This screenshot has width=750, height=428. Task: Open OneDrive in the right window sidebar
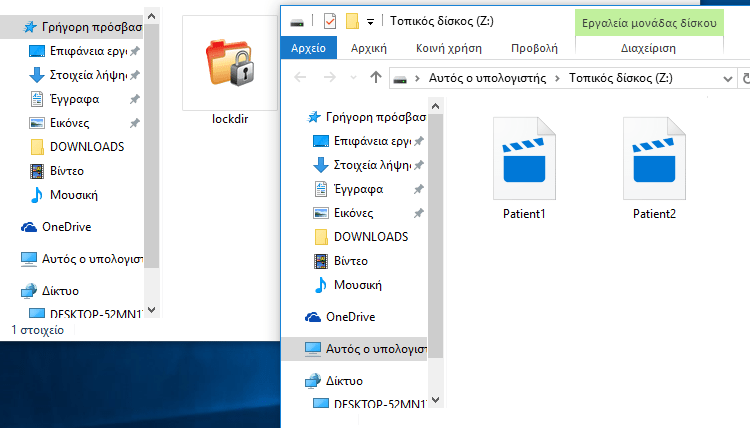(350, 316)
